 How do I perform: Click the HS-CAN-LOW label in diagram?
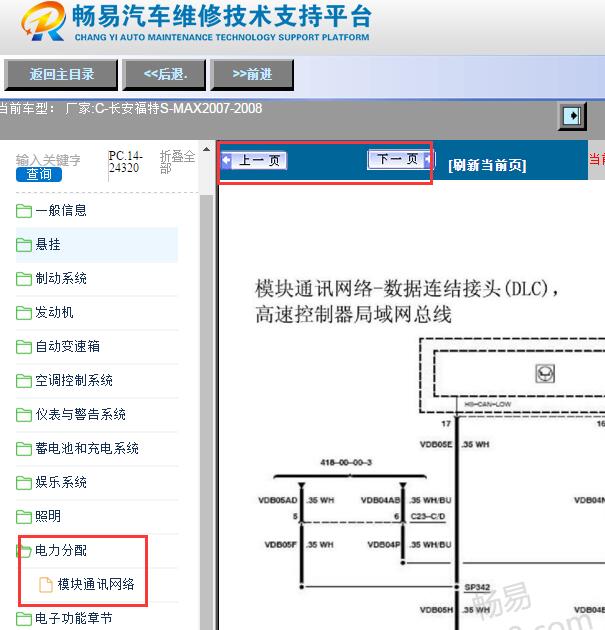[488, 404]
